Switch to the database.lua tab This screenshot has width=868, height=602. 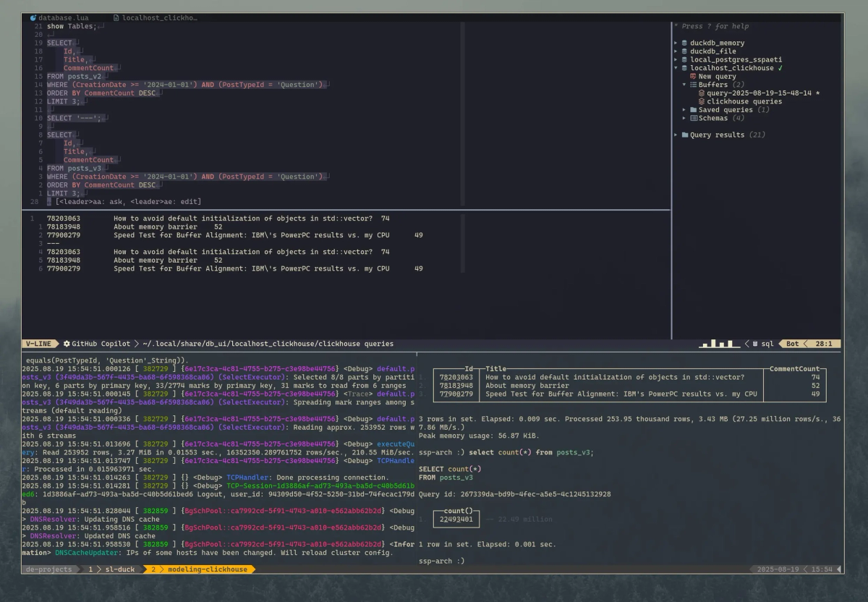click(x=61, y=17)
